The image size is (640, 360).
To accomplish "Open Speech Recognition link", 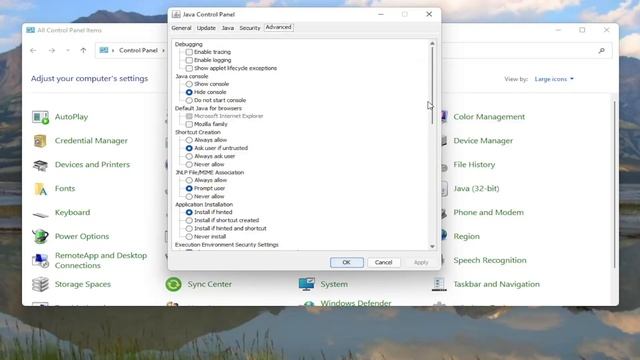I will tap(490, 260).
